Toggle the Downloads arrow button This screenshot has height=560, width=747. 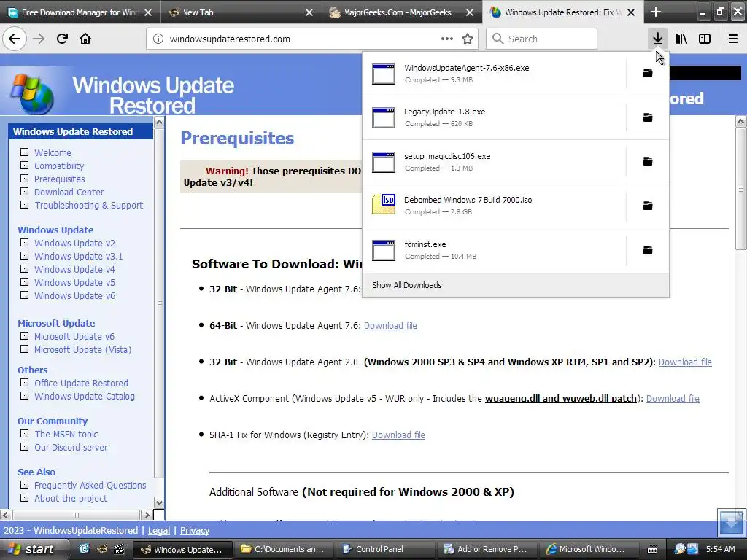[658, 39]
